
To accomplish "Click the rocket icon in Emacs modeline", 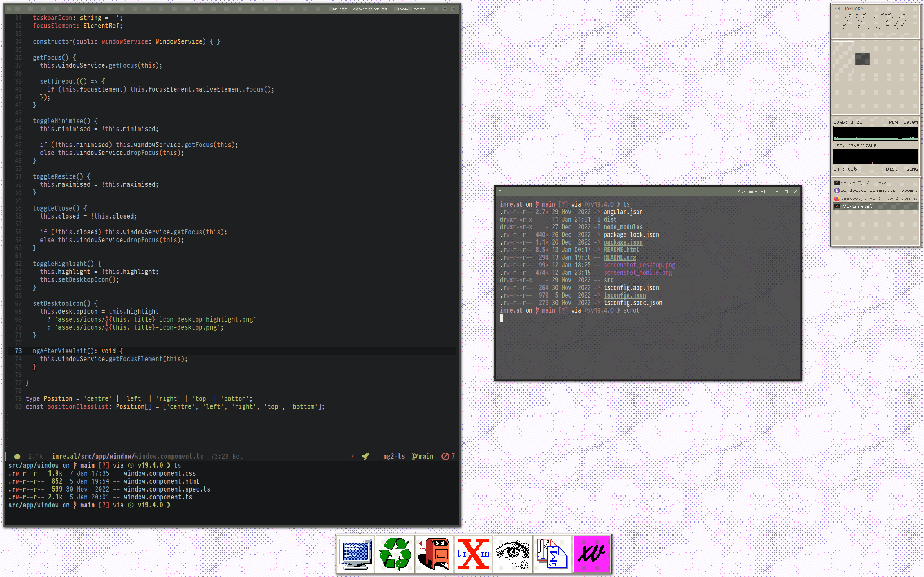I will pos(365,456).
